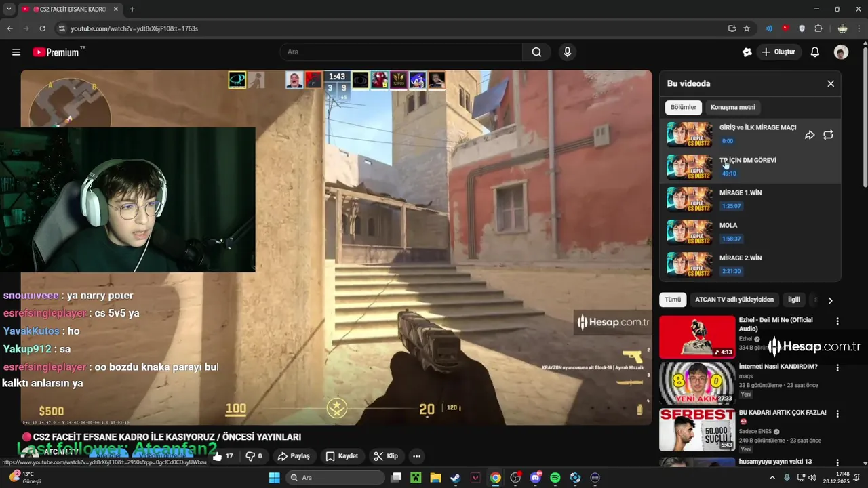Viewport: 868px width, 488px height.
Task: Open options for Ezhel video
Action: tap(837, 322)
